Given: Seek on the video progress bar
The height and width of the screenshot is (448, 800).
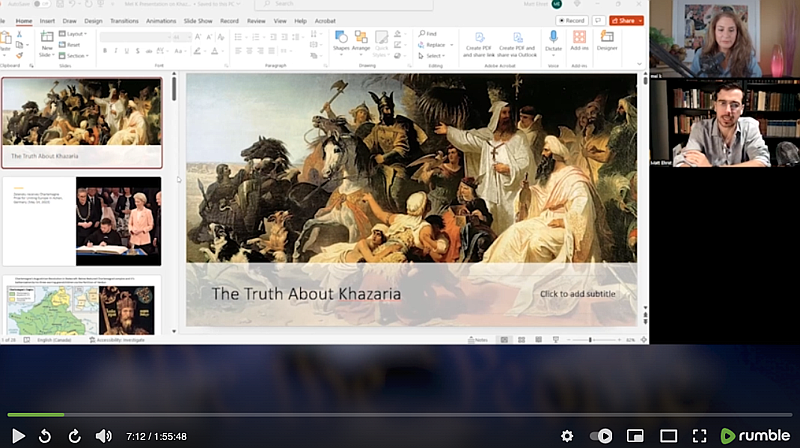Looking at the screenshot, I should pyautogui.click(x=400, y=414).
